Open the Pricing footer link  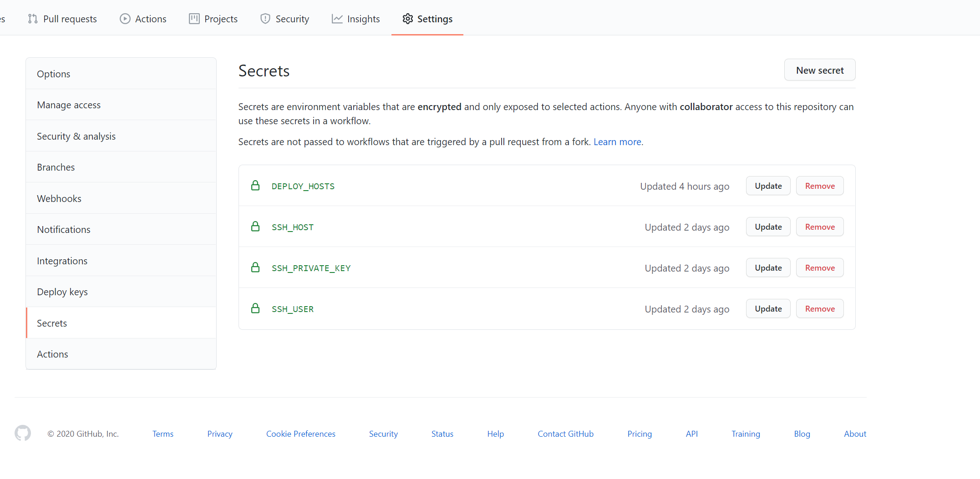tap(640, 434)
